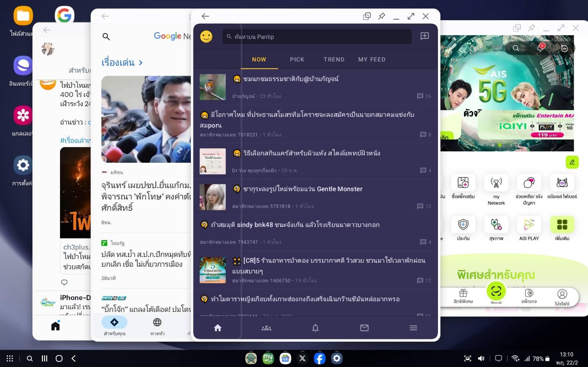Switch to the TREND tab in Pantip
This screenshot has width=588, height=367.
[x=334, y=60]
